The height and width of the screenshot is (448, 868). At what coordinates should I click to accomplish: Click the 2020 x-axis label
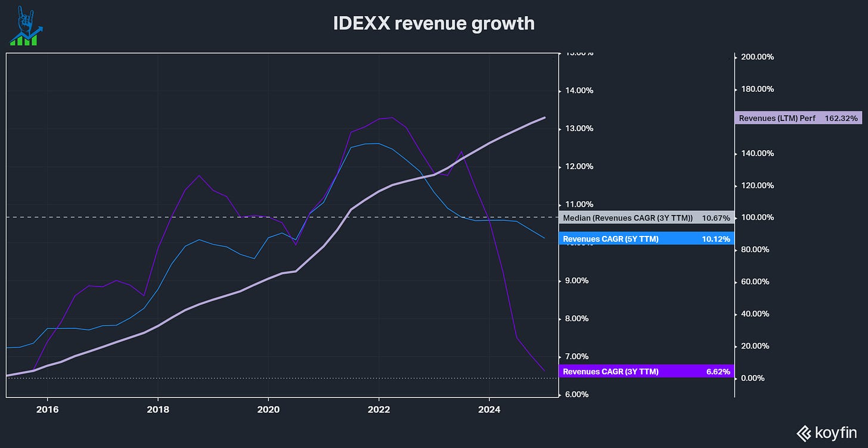(268, 409)
